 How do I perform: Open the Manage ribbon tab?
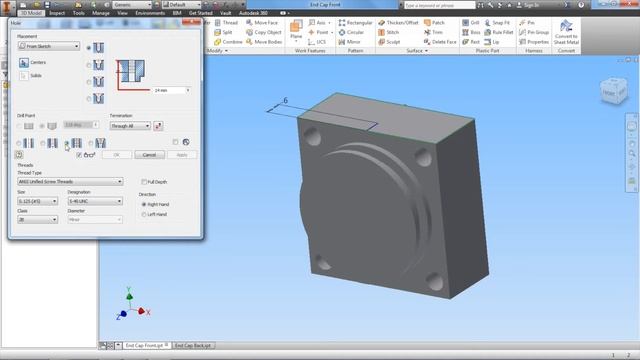101,13
